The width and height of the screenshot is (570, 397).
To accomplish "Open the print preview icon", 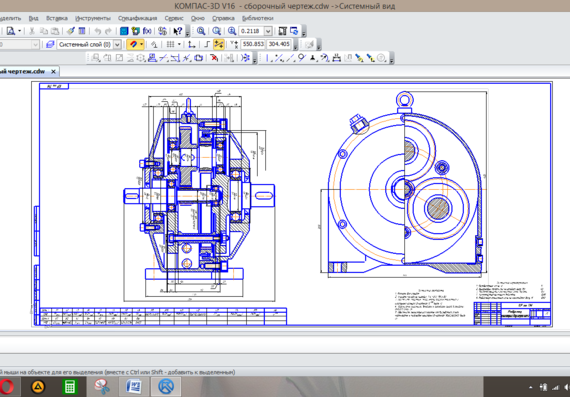I will click(x=11, y=31).
